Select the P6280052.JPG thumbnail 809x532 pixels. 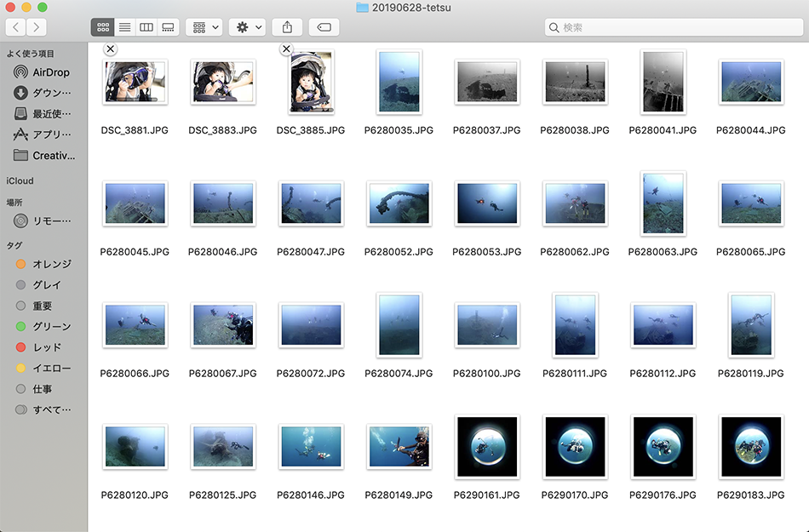pyautogui.click(x=399, y=203)
